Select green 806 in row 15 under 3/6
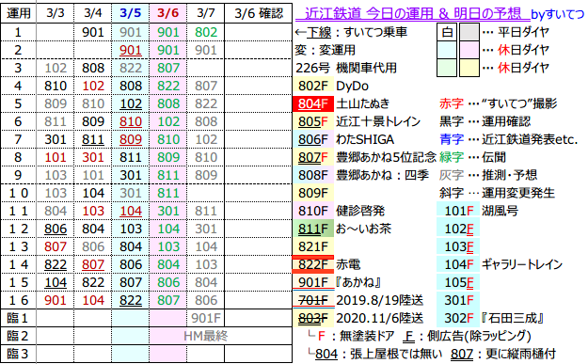Image resolution: width=588 pixels, height=364 pixels. pos(167,282)
